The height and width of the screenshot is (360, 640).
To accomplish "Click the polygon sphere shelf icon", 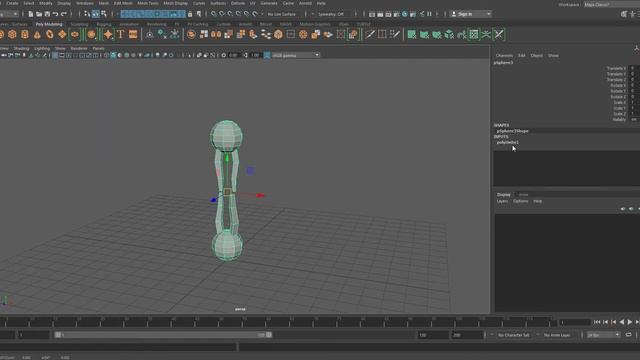I will click(x=2, y=35).
